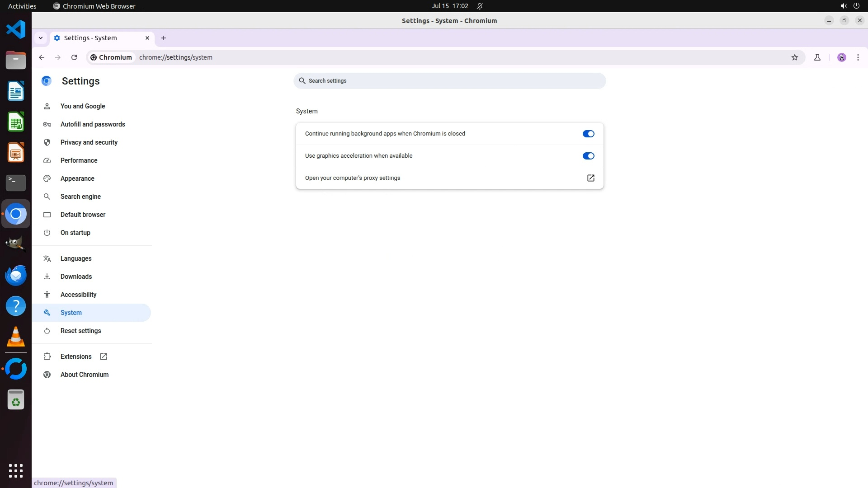
Task: Go back with the back arrow
Action: 42,57
